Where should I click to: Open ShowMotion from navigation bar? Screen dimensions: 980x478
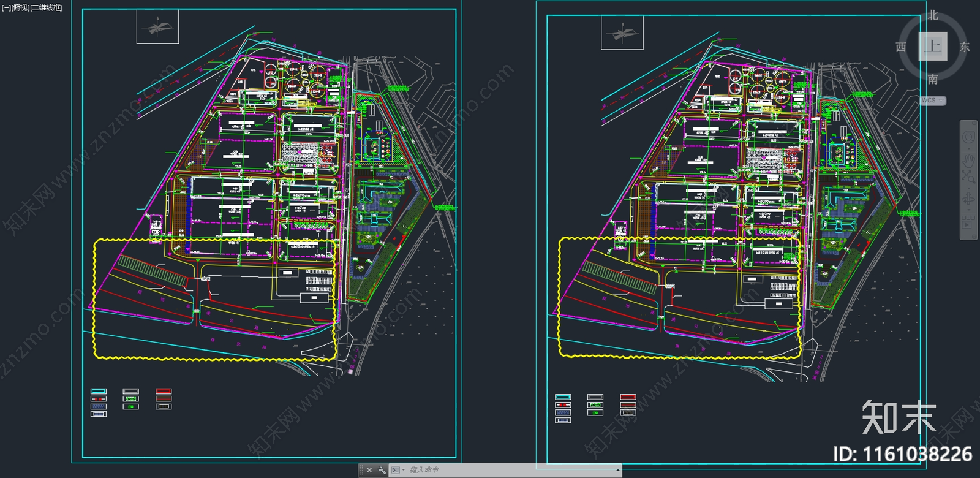tap(968, 224)
